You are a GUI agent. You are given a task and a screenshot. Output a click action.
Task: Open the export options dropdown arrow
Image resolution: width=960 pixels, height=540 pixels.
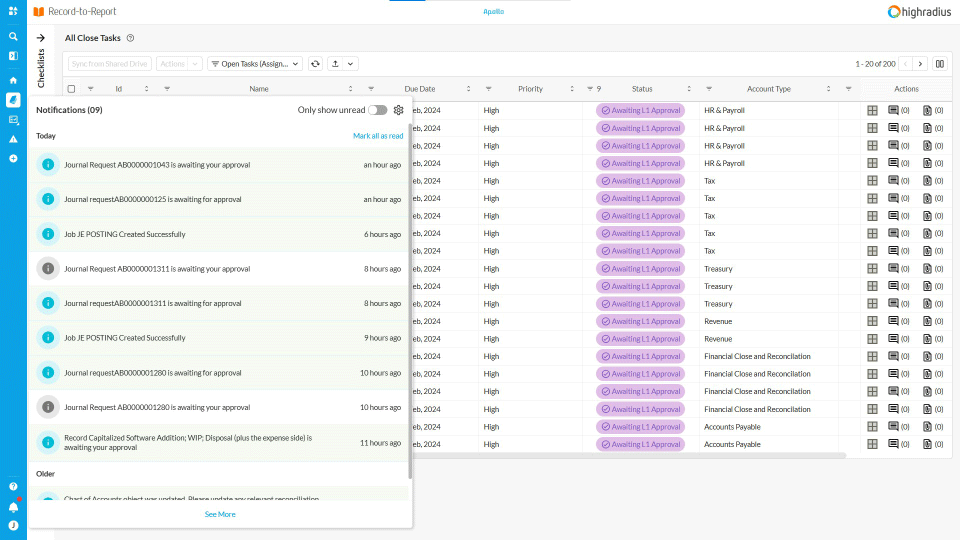350,64
